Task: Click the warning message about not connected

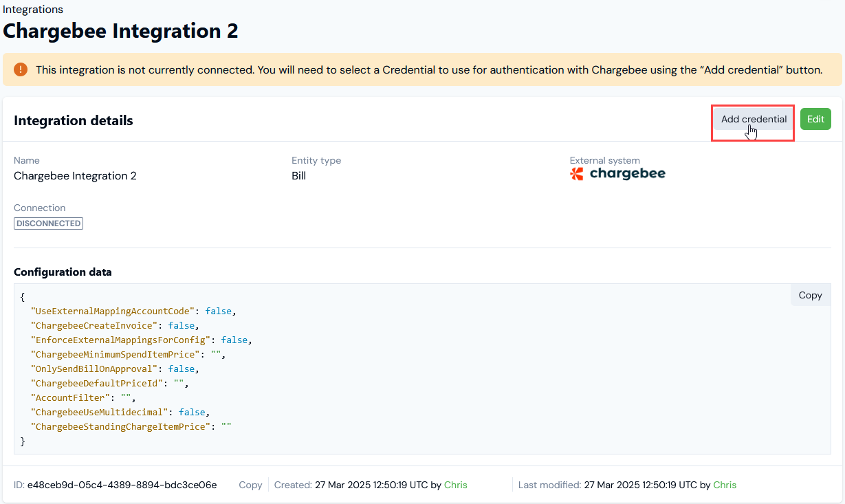Action: pyautogui.click(x=429, y=70)
